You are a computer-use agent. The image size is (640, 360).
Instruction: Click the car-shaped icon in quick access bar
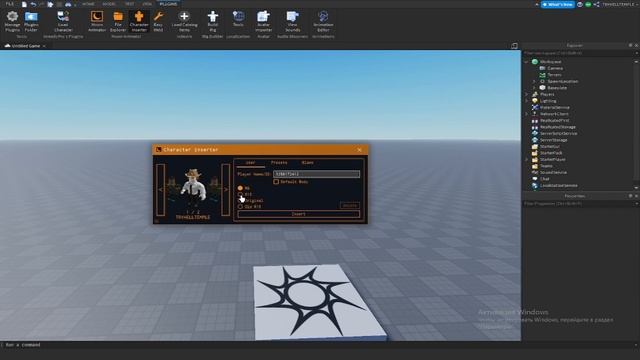click(x=68, y=4)
